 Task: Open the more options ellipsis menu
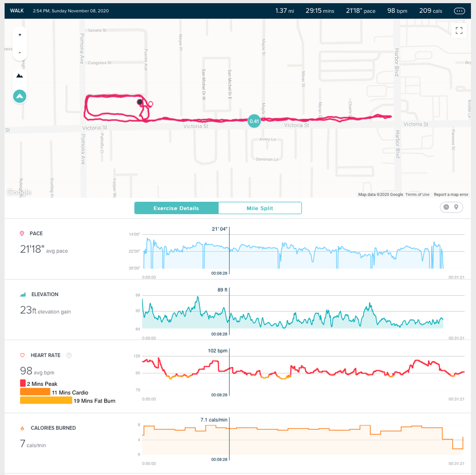point(459,11)
